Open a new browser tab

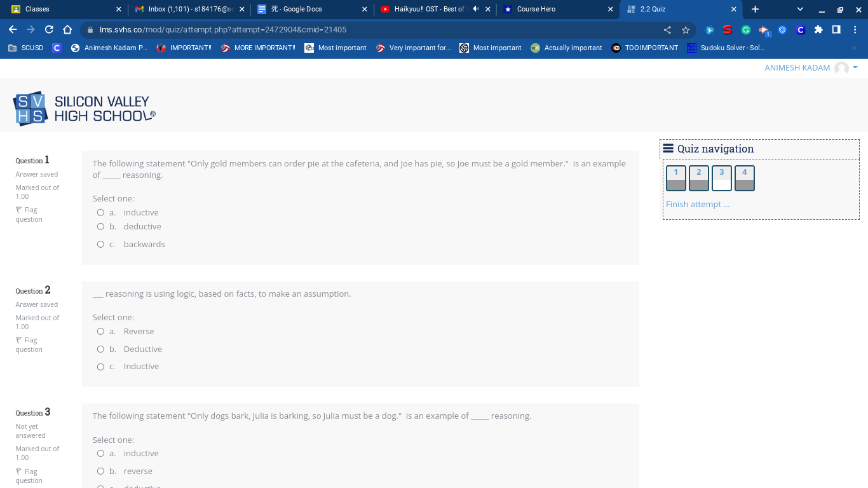pos(755,9)
